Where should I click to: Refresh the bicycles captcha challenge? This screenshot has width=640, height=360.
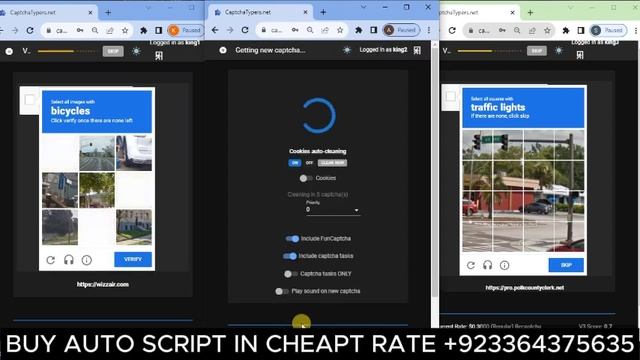tap(51, 260)
